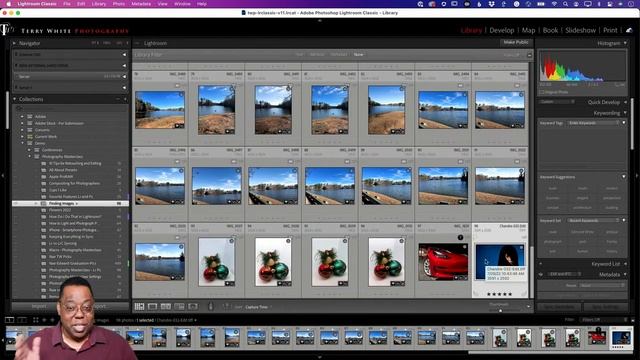Click the filmstrip grid shortcut icon
This screenshot has width=640, height=360.
36,320
